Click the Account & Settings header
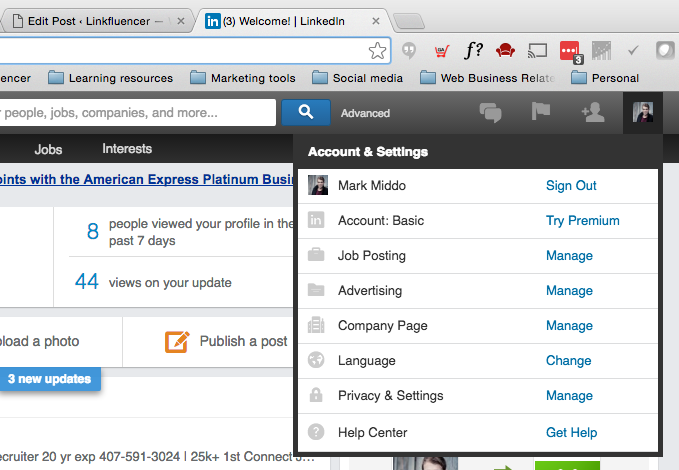679x470 pixels. (x=368, y=152)
